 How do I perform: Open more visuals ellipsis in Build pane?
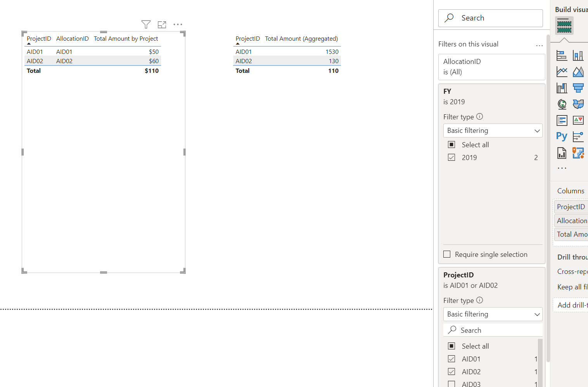562,168
